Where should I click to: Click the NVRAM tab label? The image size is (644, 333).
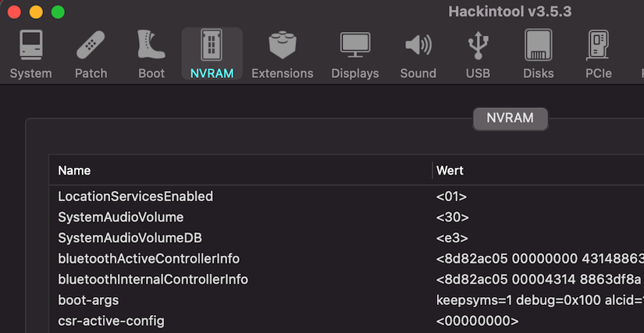point(510,119)
